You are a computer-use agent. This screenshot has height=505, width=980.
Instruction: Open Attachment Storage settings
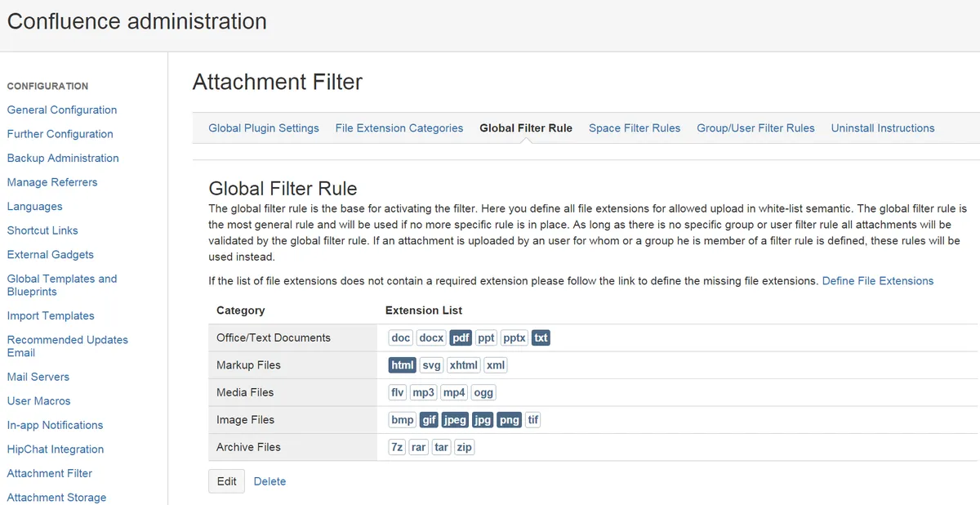coord(57,498)
